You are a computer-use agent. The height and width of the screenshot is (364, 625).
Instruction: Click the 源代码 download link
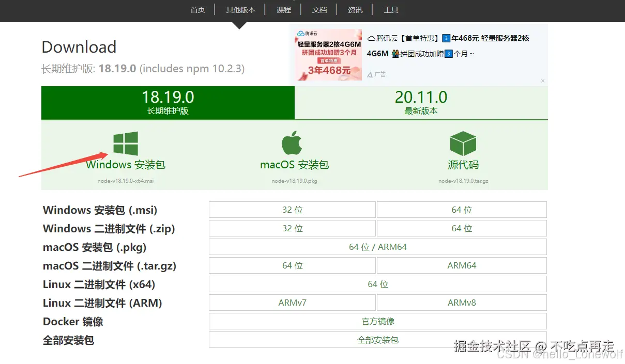463,165
